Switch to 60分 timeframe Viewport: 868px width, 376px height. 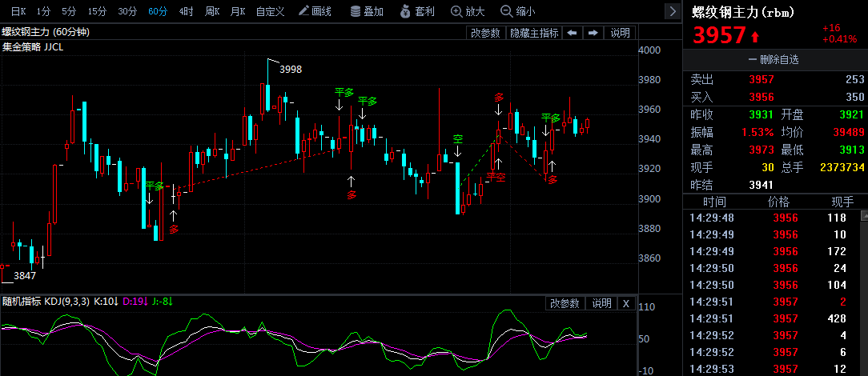158,11
